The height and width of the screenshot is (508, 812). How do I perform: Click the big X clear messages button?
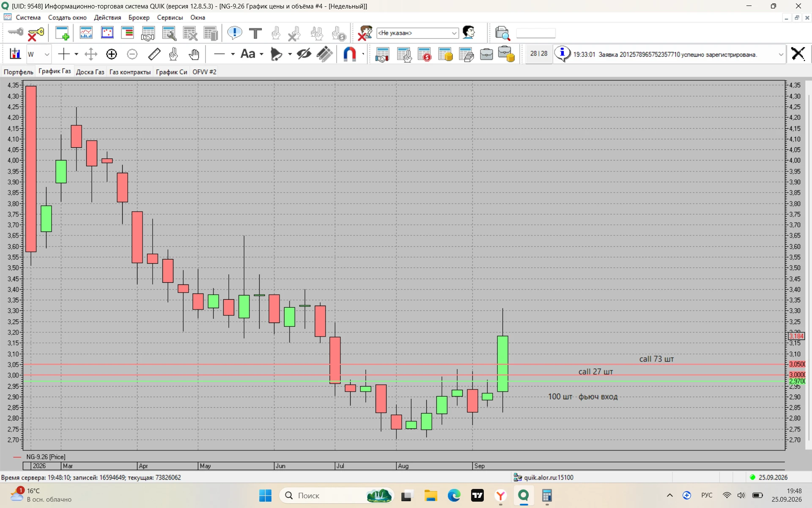pyautogui.click(x=798, y=54)
